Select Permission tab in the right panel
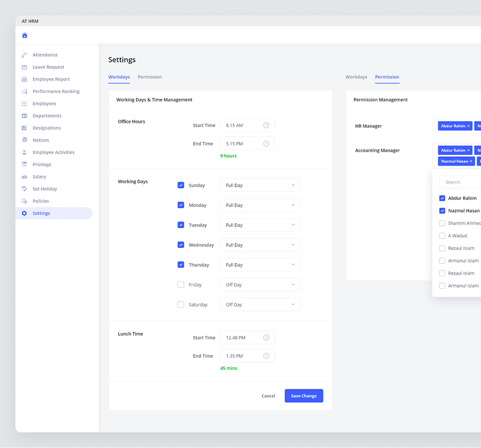The width and height of the screenshot is (481, 448). pyautogui.click(x=387, y=77)
